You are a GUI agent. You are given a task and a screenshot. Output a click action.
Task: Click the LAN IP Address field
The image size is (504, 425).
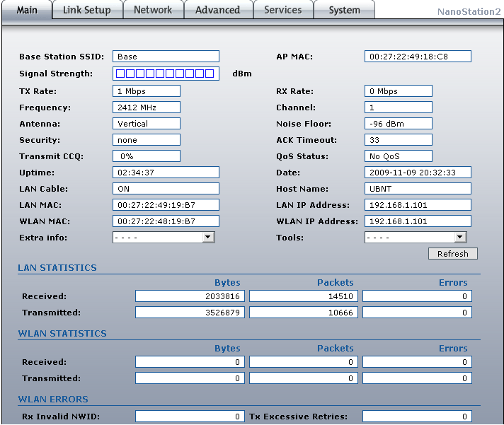(x=418, y=205)
